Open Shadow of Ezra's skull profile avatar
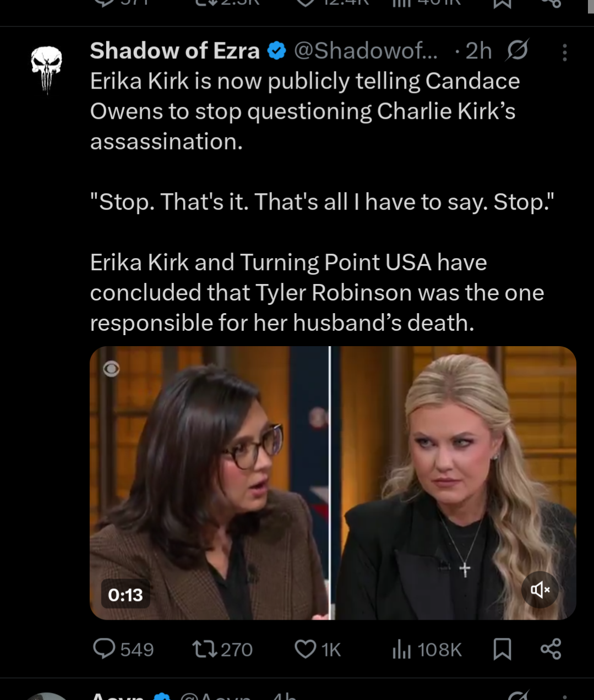This screenshot has height=700, width=594. (x=46, y=69)
